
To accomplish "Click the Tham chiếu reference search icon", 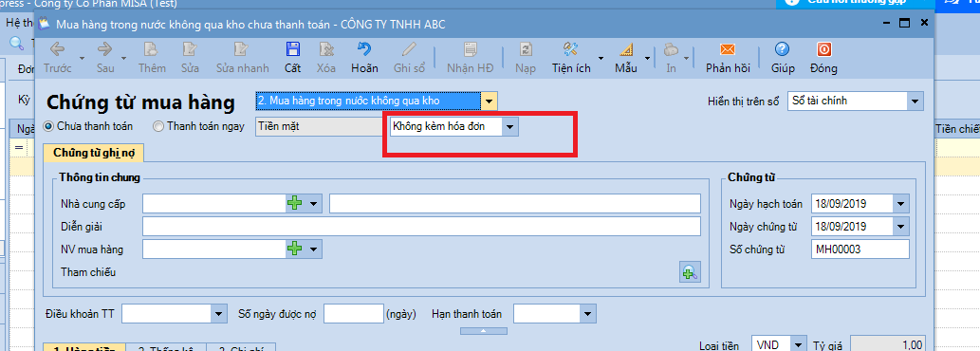I will click(x=690, y=272).
